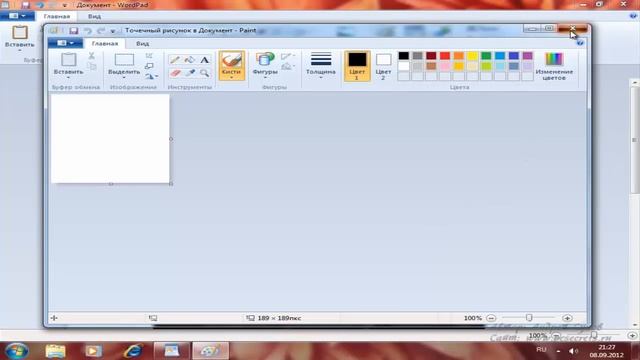Click the canvas bottom-right corner resize handle

click(171, 184)
